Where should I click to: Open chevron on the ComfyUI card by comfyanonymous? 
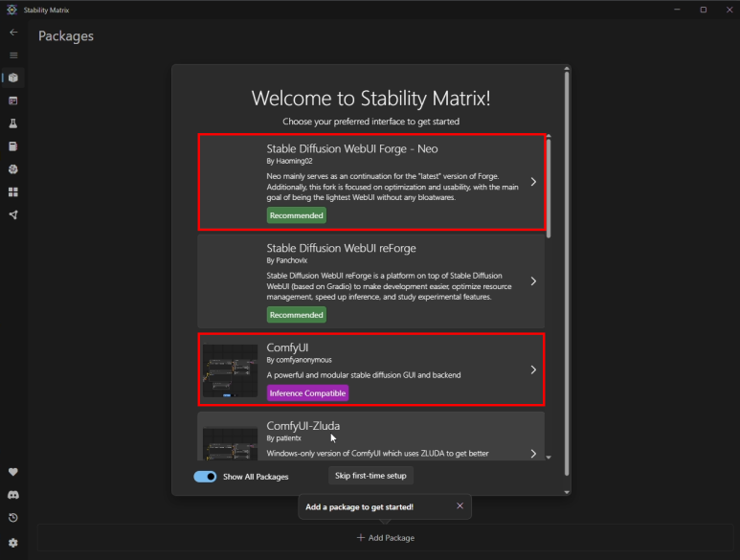click(533, 370)
